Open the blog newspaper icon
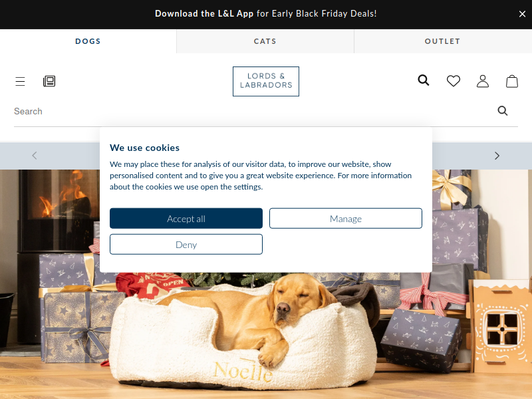The image size is (532, 399). [49, 81]
